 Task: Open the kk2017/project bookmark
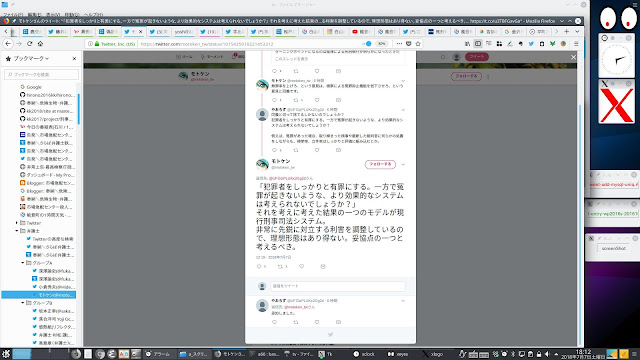click(x=47, y=119)
